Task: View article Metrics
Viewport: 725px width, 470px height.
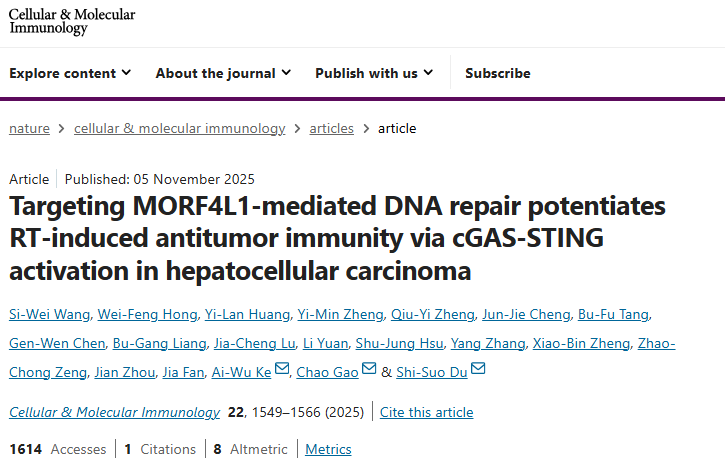Action: click(329, 450)
